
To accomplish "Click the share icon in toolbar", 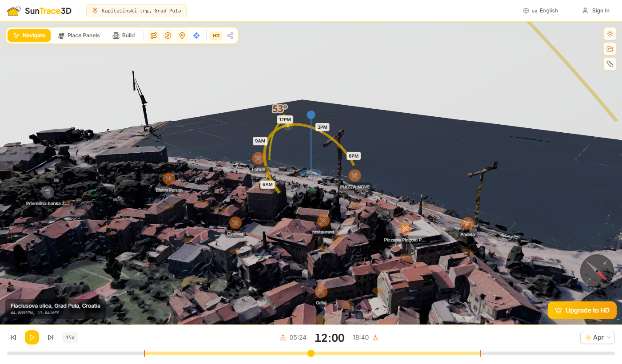I will tap(230, 36).
